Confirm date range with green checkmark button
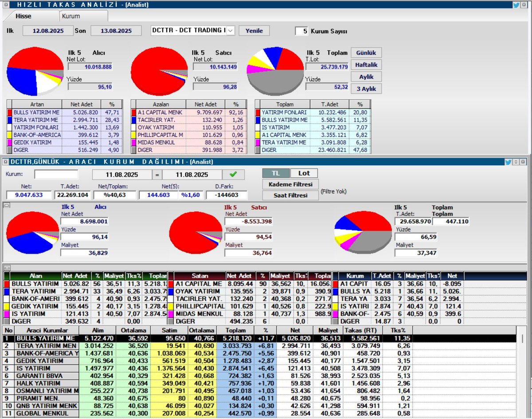532x419 pixels. click(x=233, y=174)
